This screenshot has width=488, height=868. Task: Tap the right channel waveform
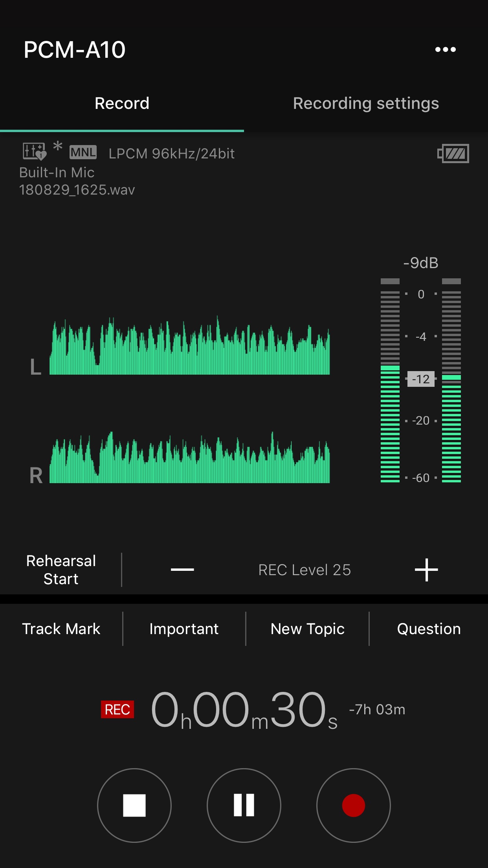pyautogui.click(x=189, y=458)
